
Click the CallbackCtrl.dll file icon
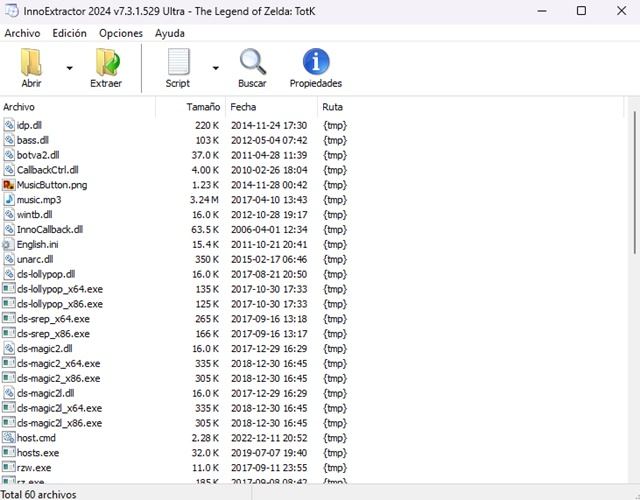[x=9, y=170]
